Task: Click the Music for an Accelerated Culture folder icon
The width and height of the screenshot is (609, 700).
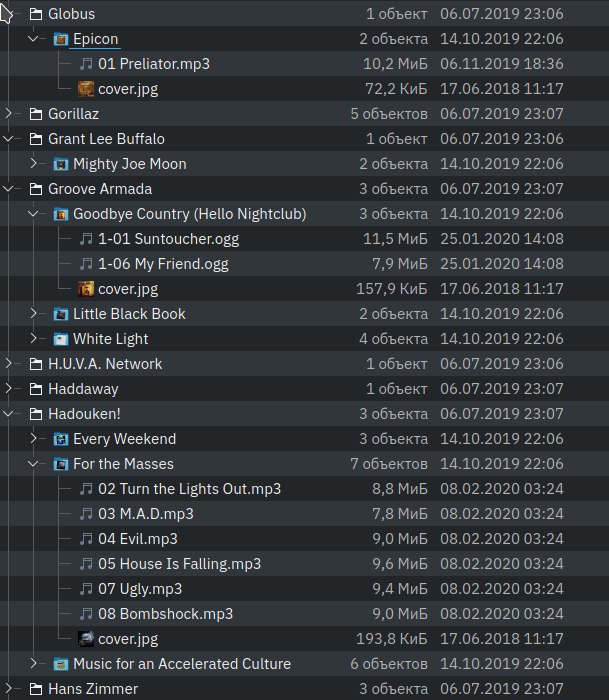Action: pyautogui.click(x=61, y=664)
